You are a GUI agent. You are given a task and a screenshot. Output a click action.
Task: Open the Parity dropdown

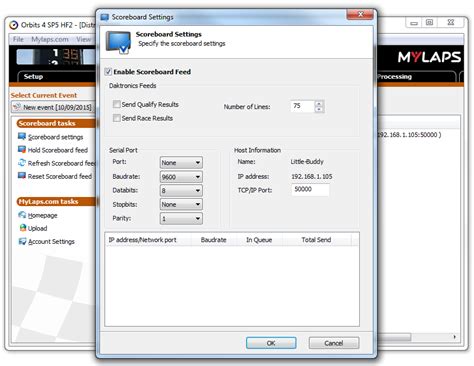pyautogui.click(x=181, y=218)
